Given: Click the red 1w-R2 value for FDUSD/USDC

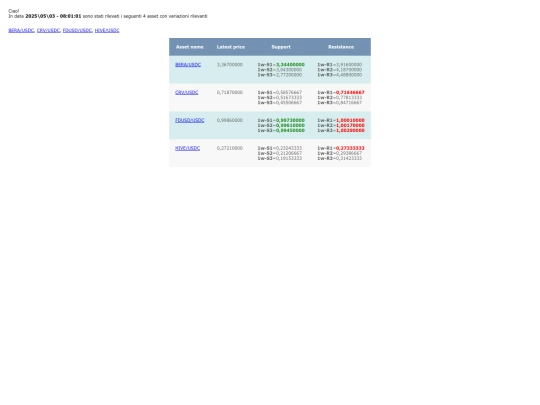Looking at the screenshot, I should pos(350,125).
